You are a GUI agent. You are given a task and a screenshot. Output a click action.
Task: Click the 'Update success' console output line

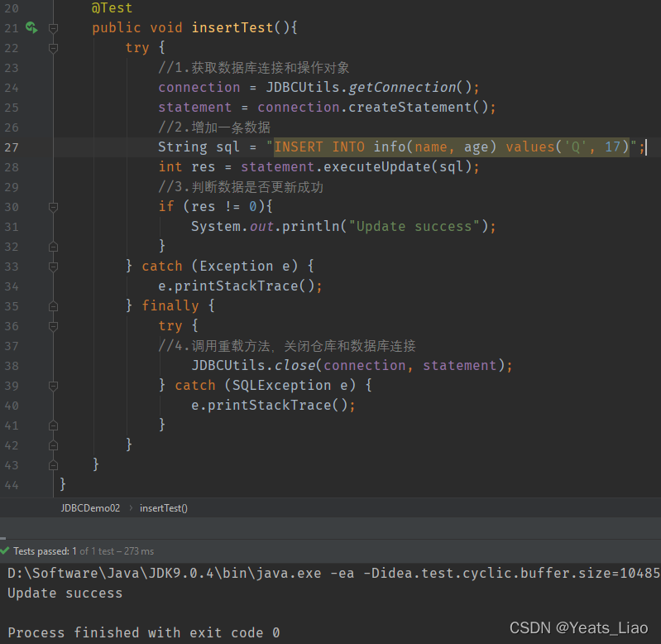[x=65, y=593]
